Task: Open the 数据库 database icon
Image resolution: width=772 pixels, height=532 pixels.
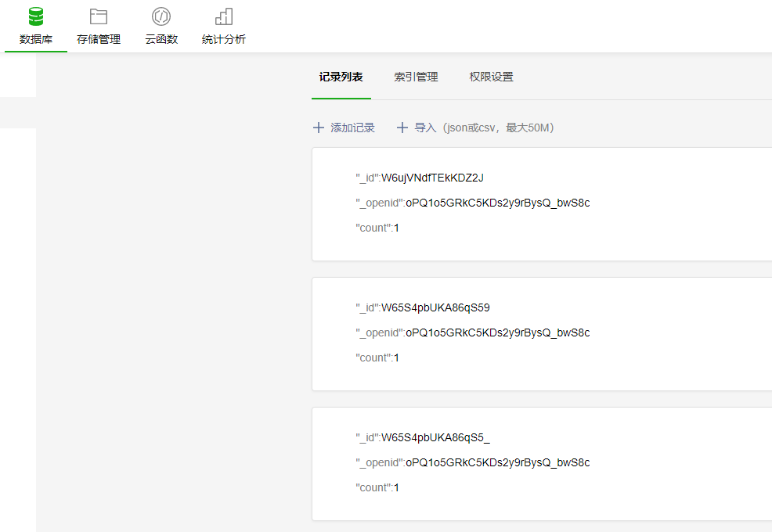Action: (36, 16)
